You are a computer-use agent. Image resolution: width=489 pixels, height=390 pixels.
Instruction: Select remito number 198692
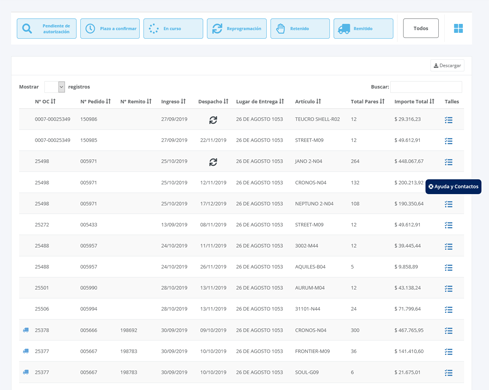tap(129, 330)
